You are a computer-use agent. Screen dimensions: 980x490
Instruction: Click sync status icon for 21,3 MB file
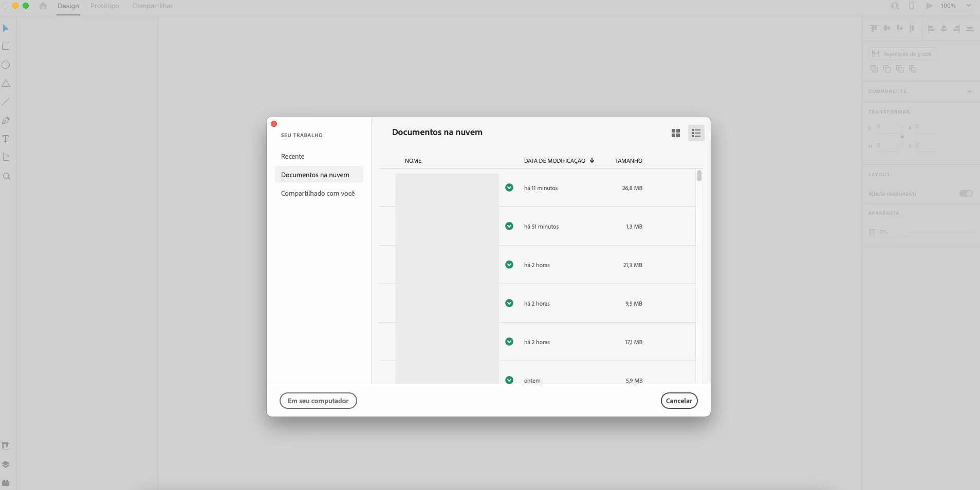pos(509,265)
